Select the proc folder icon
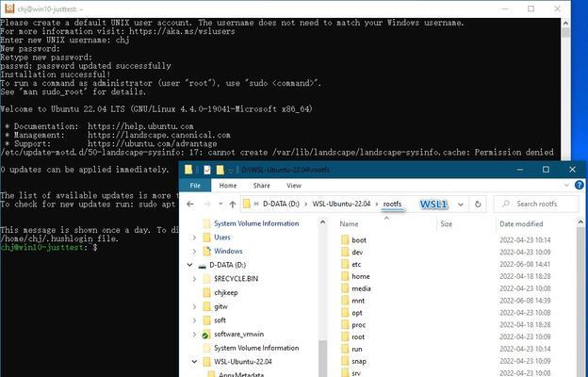Image resolution: width=588 pixels, height=377 pixels. pos(345,325)
